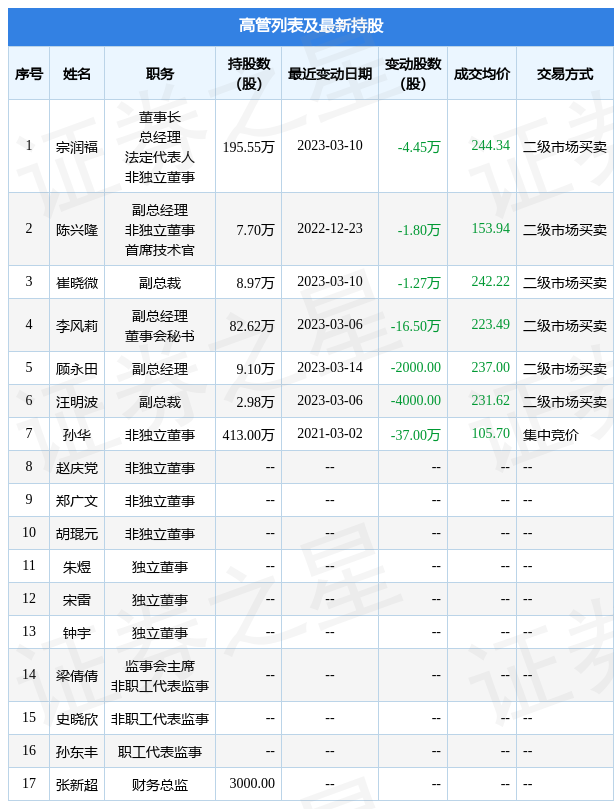Click the 姓名 column header
Viewport: 614px width, 809px height.
(x=77, y=74)
